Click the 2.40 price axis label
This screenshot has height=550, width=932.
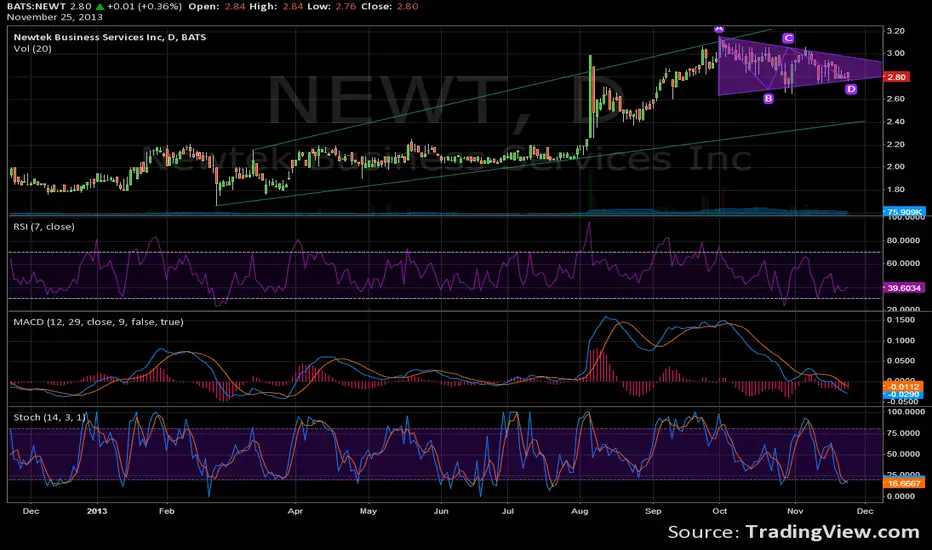point(896,122)
